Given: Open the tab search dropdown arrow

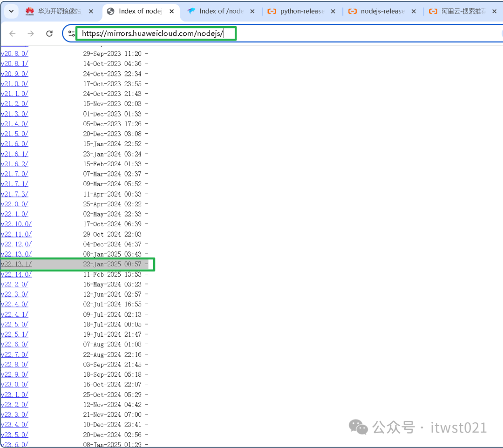Looking at the screenshot, I should click(11, 11).
